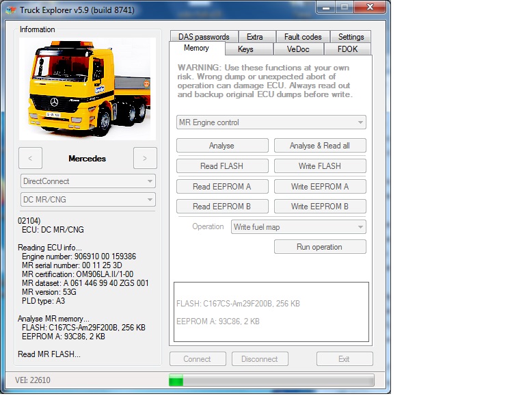
Task: Open the FDOK tab
Action: [x=347, y=49]
